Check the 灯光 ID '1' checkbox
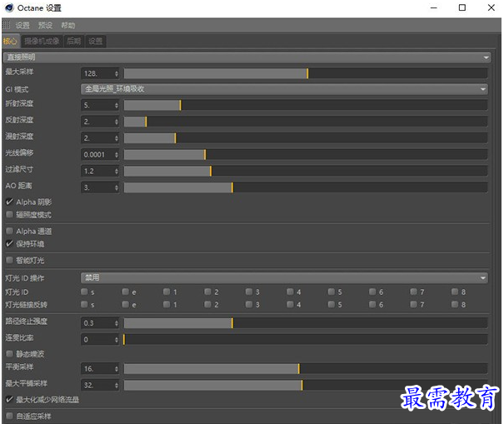The width and height of the screenshot is (504, 424). (x=167, y=292)
